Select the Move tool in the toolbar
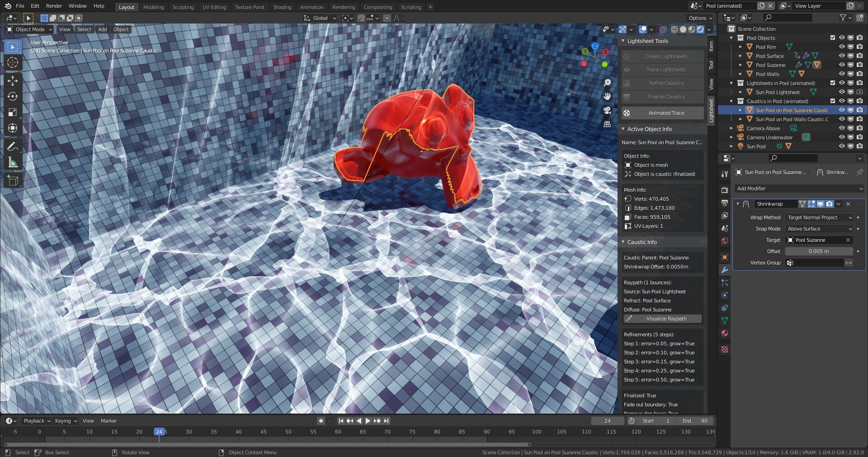The height and width of the screenshot is (457, 868). 13,80
